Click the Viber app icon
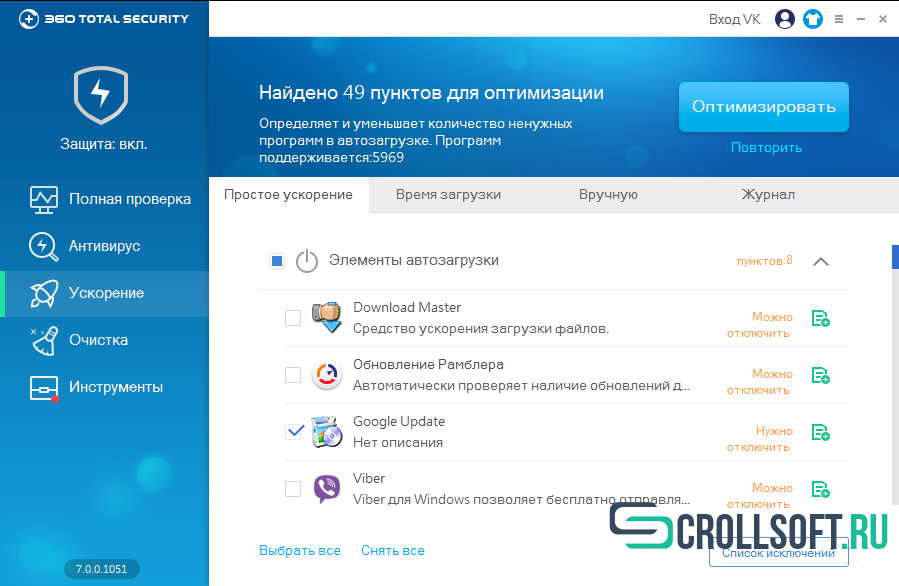This screenshot has width=899, height=586. coord(327,489)
